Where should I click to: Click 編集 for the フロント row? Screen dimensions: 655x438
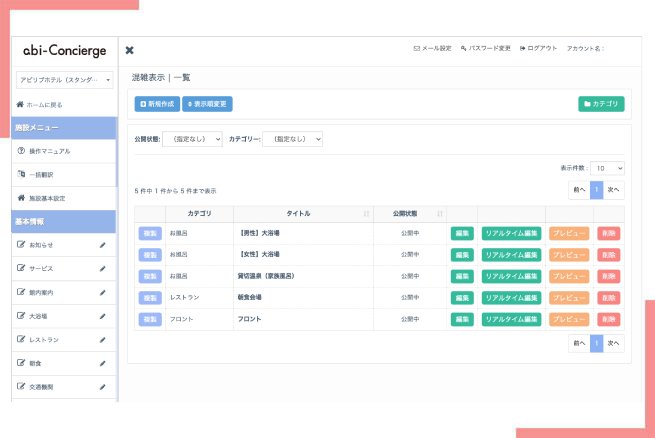462,319
